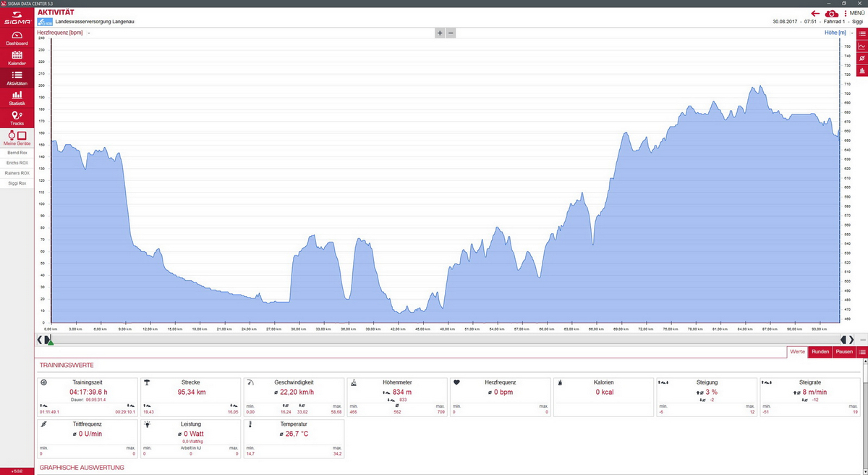Open the Kalender section
Image resolution: width=868 pixels, height=475 pixels.
17,58
